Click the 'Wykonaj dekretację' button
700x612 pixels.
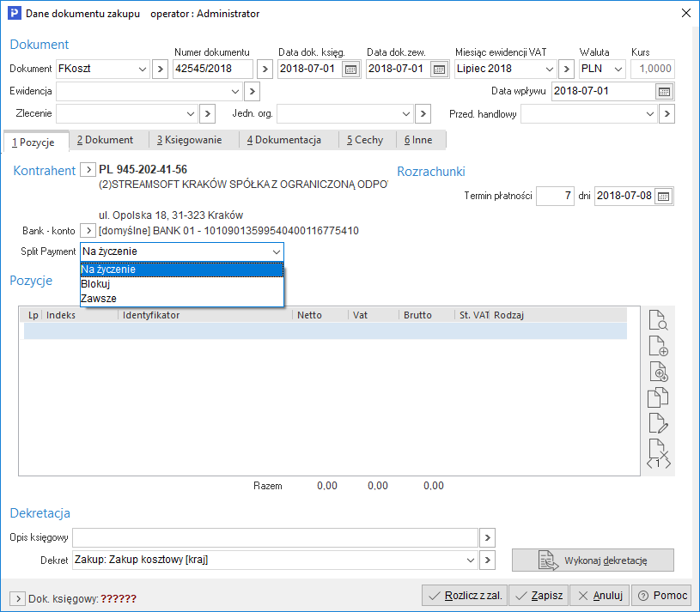593,560
